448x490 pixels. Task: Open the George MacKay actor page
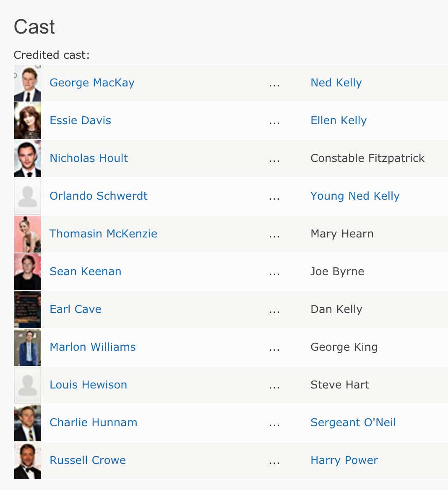pos(92,83)
